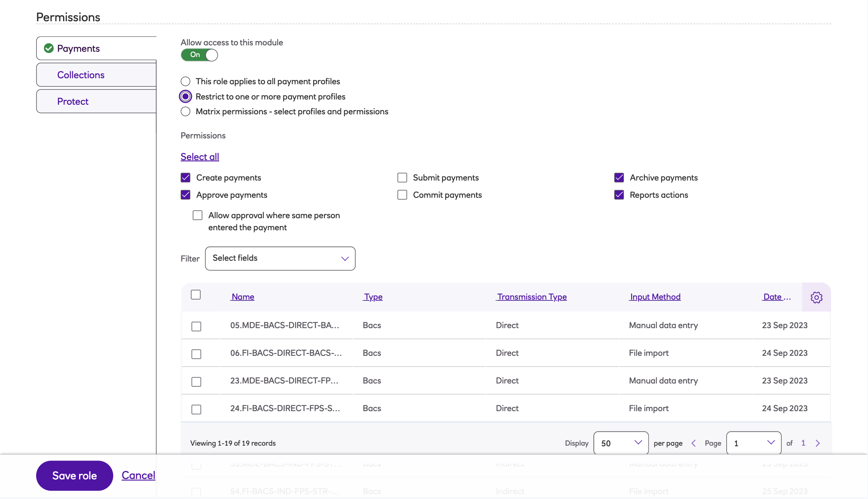Go to next page arrow
868x499 pixels.
pos(818,443)
